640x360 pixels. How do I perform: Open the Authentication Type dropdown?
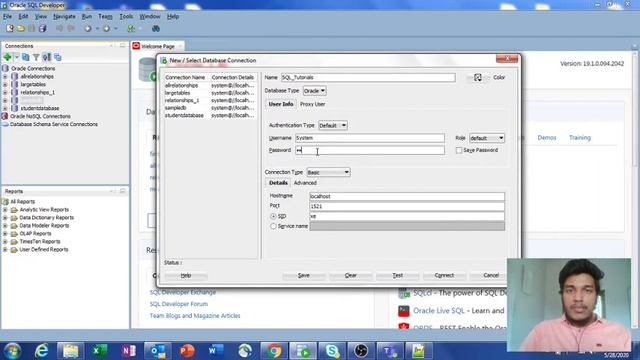point(333,125)
